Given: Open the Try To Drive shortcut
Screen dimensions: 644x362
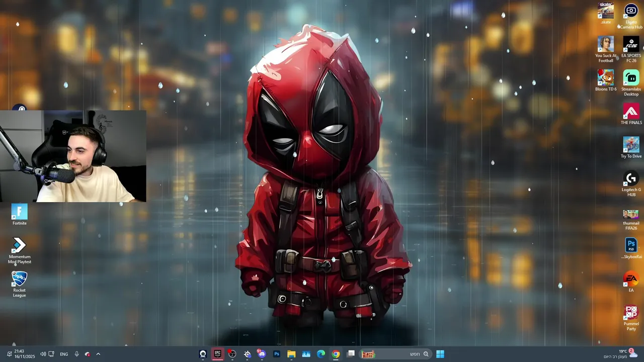Looking at the screenshot, I should [x=631, y=148].
